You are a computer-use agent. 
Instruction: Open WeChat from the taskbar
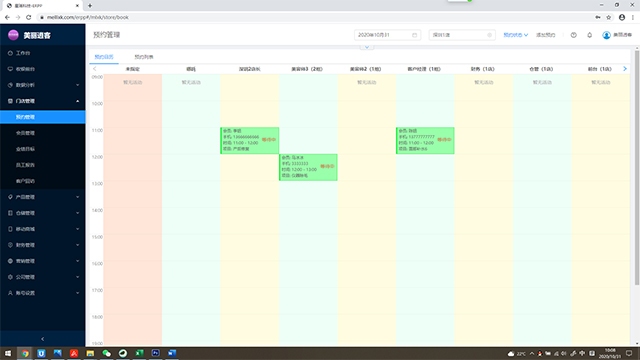click(x=107, y=353)
